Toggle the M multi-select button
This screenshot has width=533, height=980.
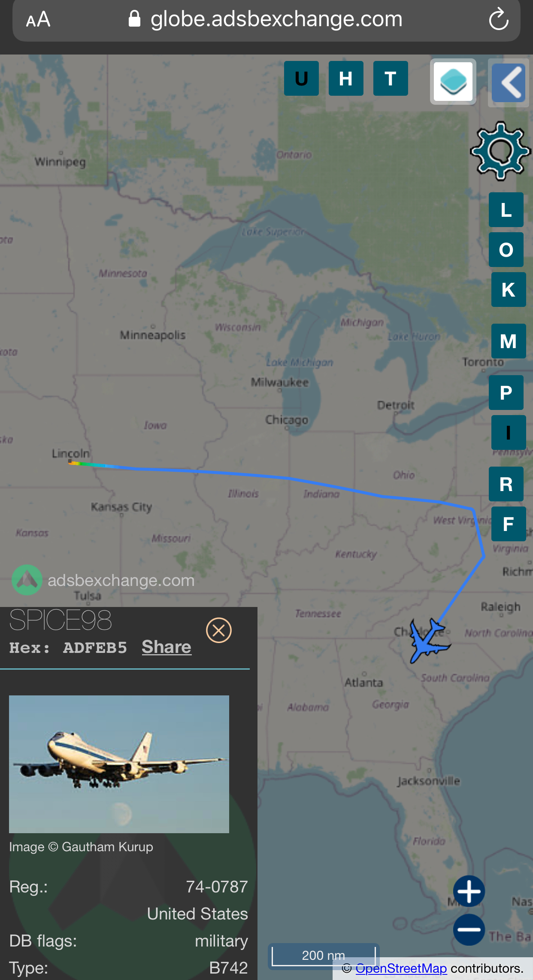click(509, 341)
